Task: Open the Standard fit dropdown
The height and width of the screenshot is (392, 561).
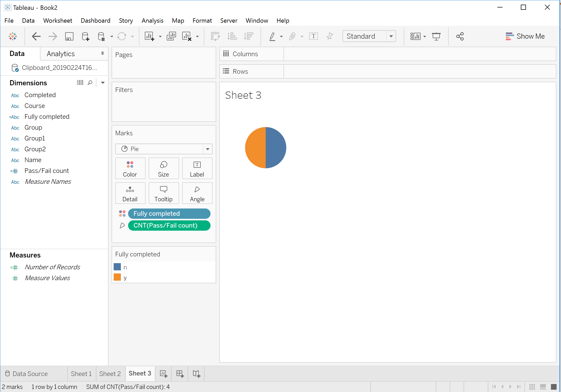Action: pyautogui.click(x=391, y=36)
